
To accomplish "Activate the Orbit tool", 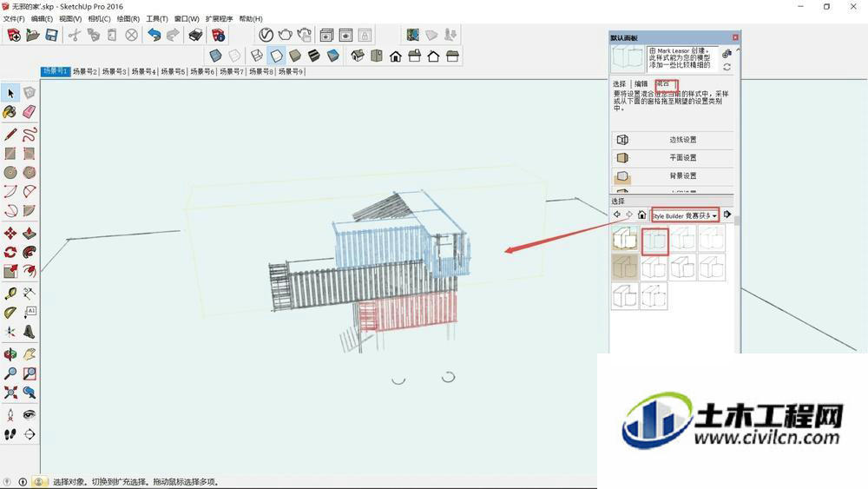I will (x=10, y=354).
